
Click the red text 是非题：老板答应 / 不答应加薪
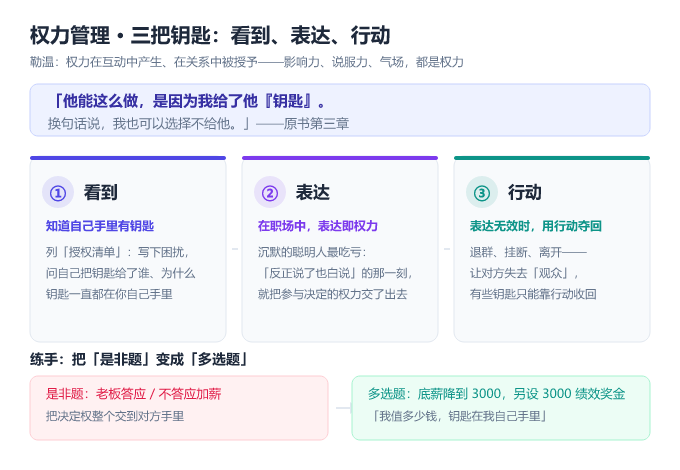pos(134,394)
